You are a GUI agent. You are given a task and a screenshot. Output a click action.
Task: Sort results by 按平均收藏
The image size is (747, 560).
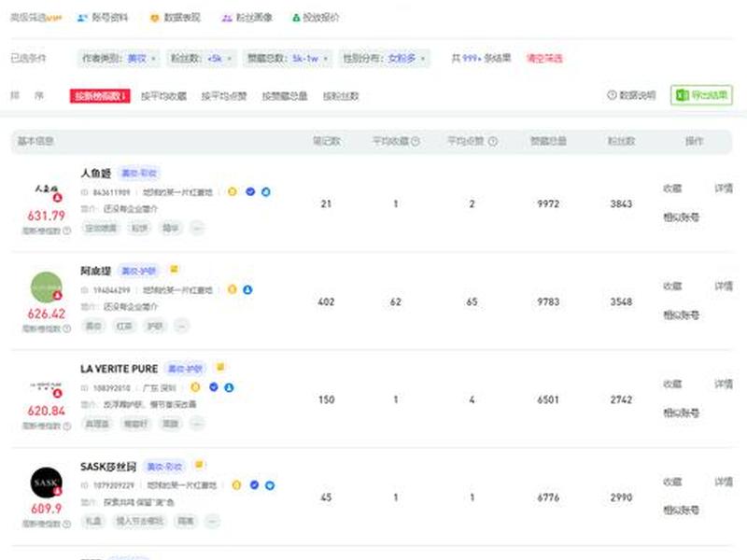pyautogui.click(x=163, y=96)
